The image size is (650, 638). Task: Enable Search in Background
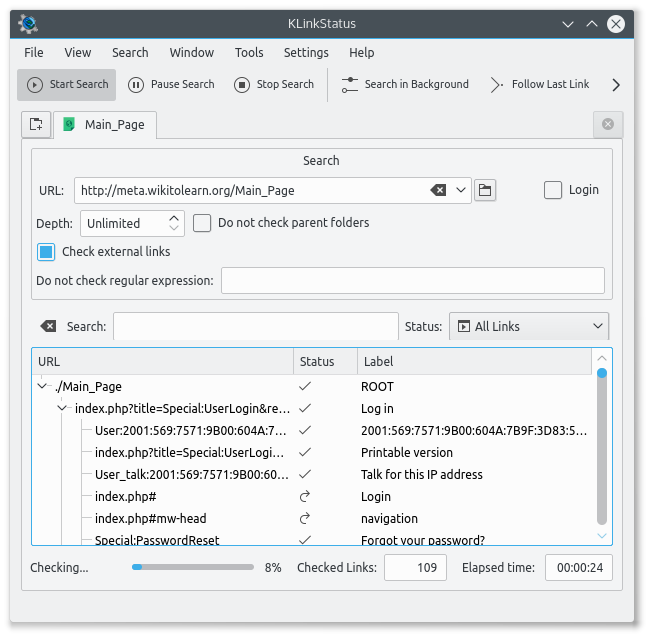point(404,85)
